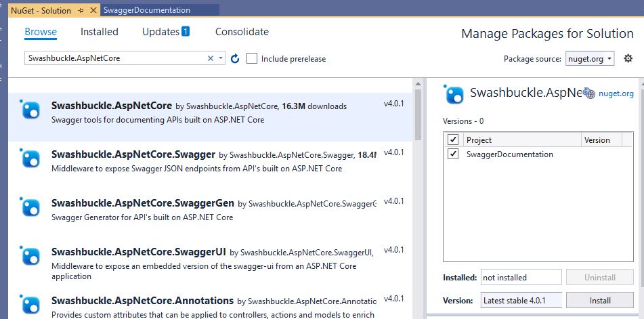Switch to the Browse tab
The width and height of the screenshot is (644, 319).
(x=41, y=32)
